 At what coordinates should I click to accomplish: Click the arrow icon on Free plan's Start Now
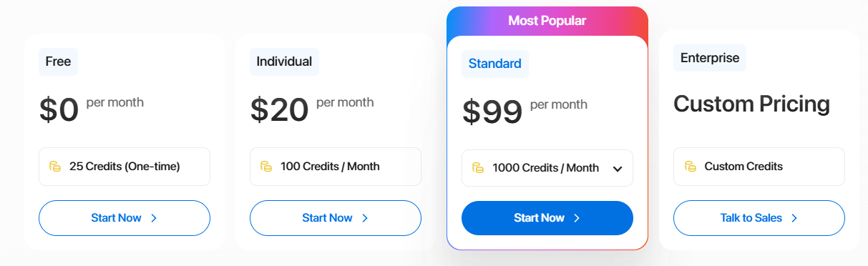pyautogui.click(x=154, y=218)
